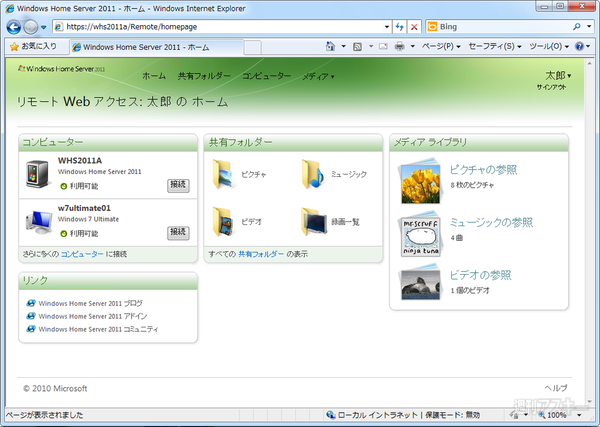Screen dimensions: 600x427
Task: Open the ツール(O) menu
Action: pos(549,46)
